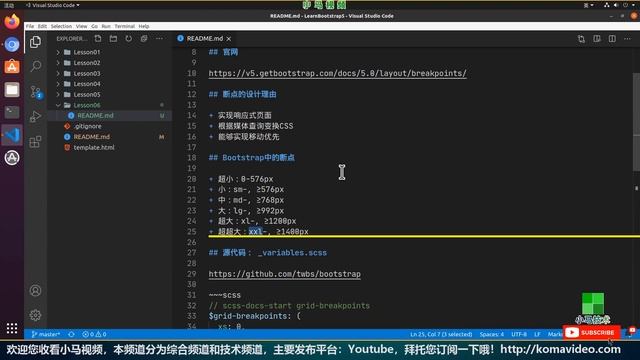Open the Manage gear icon

pos(36,315)
